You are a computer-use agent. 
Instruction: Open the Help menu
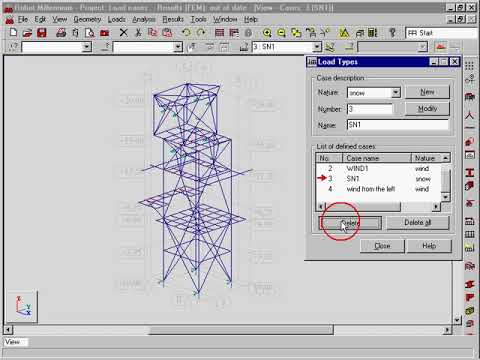pyautogui.click(x=251, y=19)
